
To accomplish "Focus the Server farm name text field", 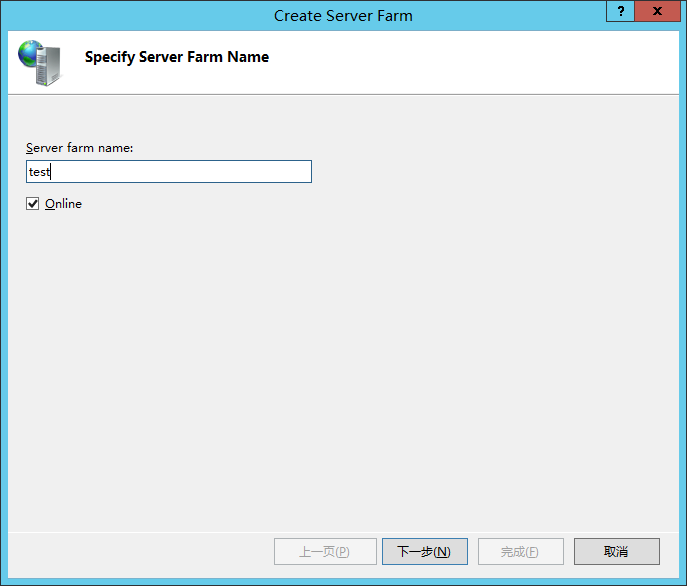I will [169, 172].
